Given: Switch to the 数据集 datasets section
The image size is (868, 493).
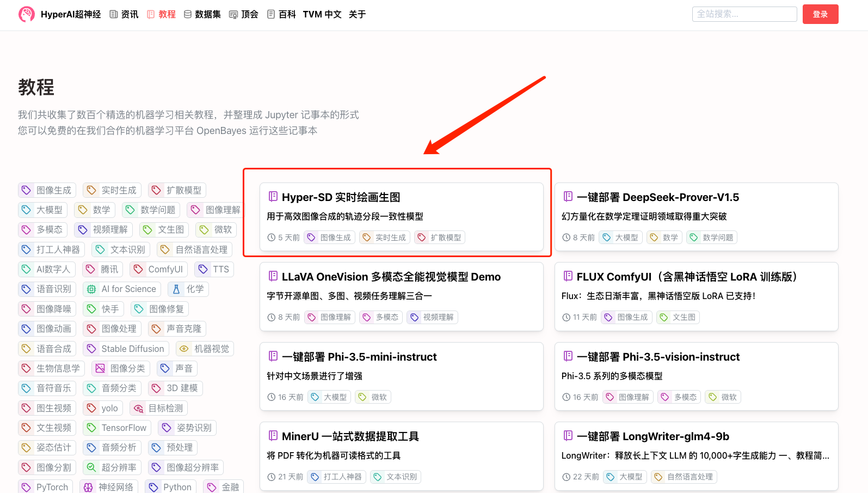Looking at the screenshot, I should pos(202,14).
